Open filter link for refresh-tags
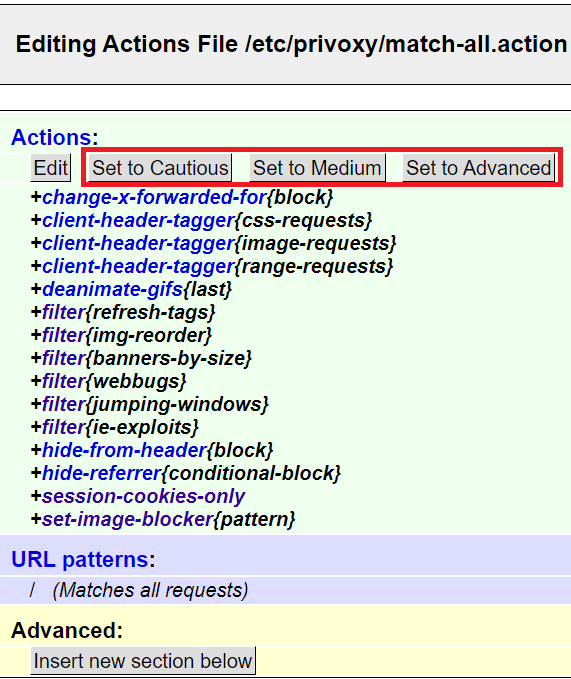Viewport: 571px width, 679px height. [64, 312]
